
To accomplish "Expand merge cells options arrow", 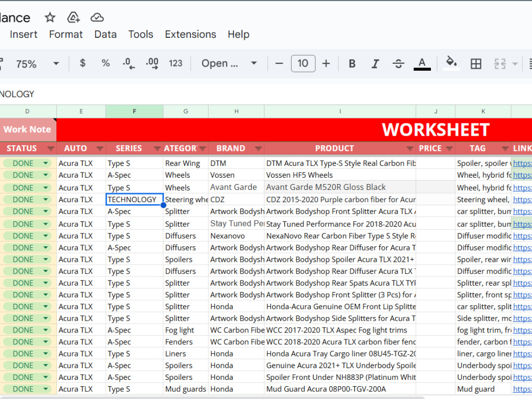I will click(514, 64).
